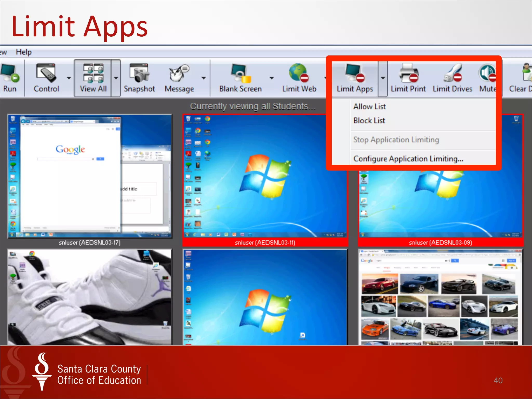The image size is (532, 399).
Task: Choose Block List from the menu
Action: [x=369, y=121]
